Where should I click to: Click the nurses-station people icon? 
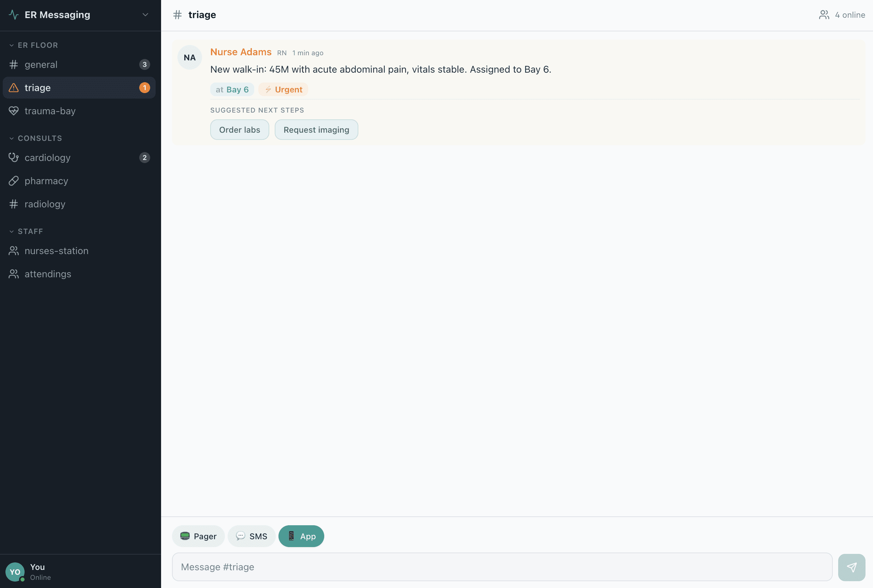(14, 250)
